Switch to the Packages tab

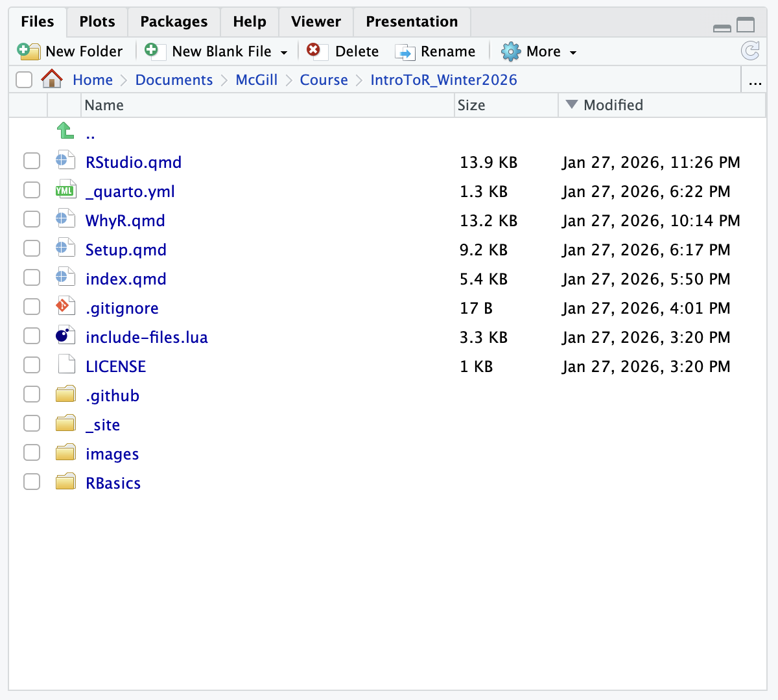(174, 21)
